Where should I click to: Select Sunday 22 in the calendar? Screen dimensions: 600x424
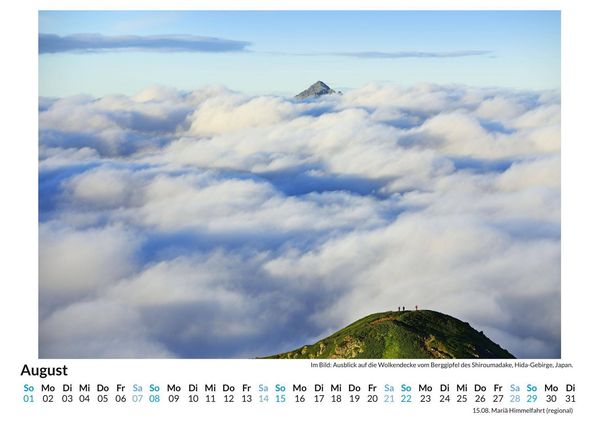tap(406, 393)
